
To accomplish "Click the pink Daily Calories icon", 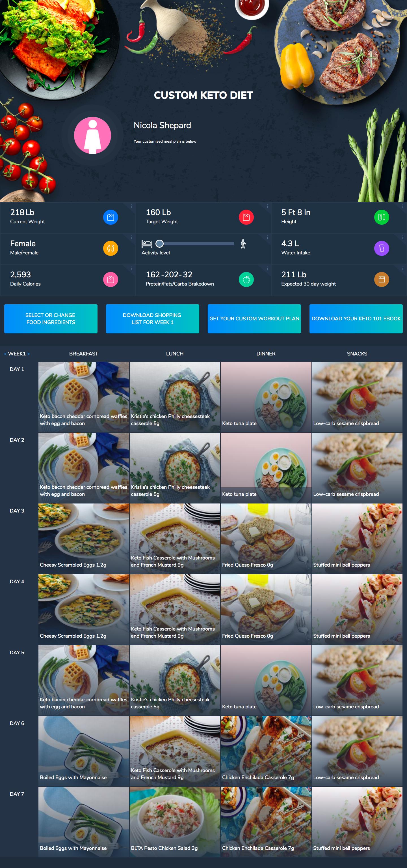I will click(111, 279).
